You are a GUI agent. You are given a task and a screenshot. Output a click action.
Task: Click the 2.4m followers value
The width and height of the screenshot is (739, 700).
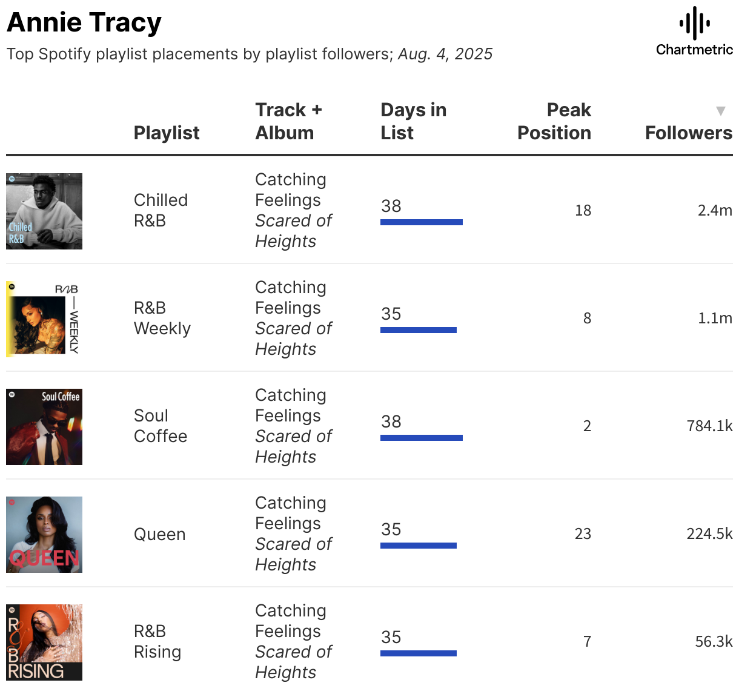(x=715, y=210)
